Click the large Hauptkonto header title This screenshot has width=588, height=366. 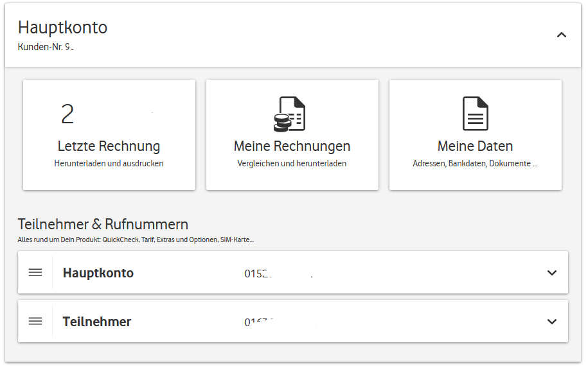(62, 27)
